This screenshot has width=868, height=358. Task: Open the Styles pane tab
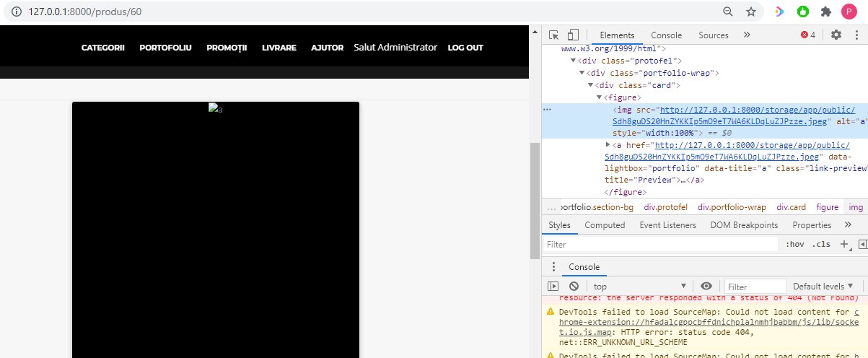point(559,225)
